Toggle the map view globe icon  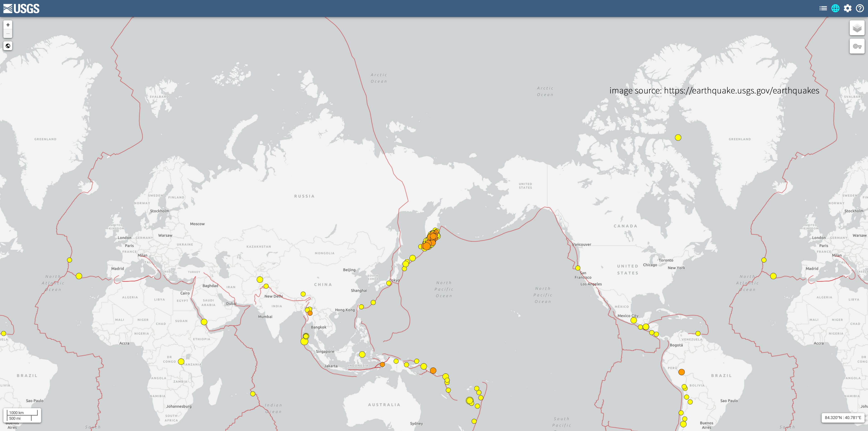pyautogui.click(x=835, y=8)
